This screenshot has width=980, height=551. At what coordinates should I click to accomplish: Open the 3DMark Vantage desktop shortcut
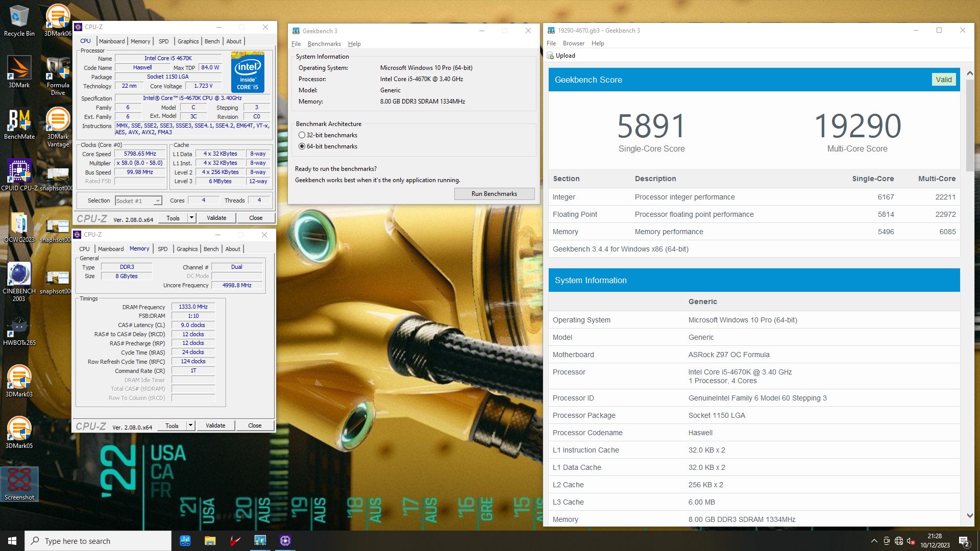[58, 128]
